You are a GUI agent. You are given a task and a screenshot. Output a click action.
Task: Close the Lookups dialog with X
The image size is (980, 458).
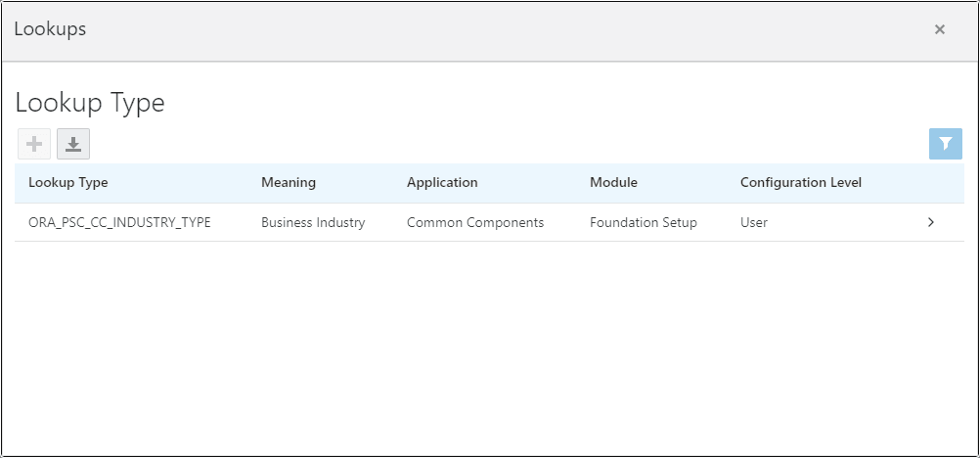[939, 29]
